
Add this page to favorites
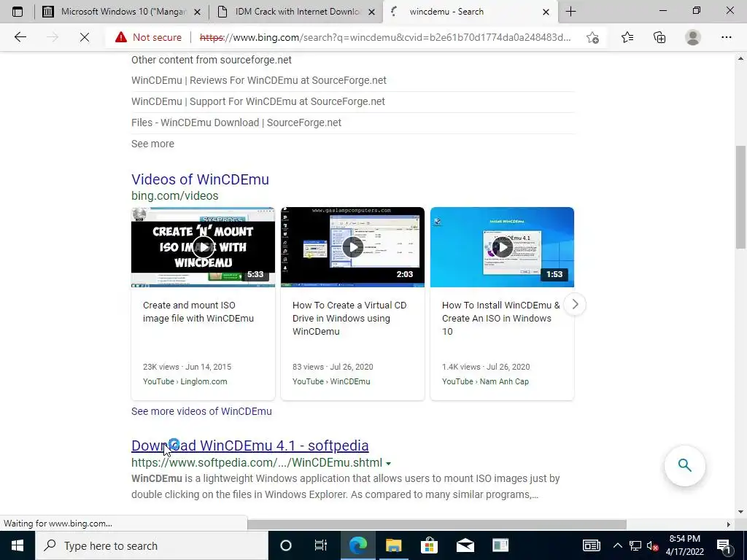coord(592,37)
